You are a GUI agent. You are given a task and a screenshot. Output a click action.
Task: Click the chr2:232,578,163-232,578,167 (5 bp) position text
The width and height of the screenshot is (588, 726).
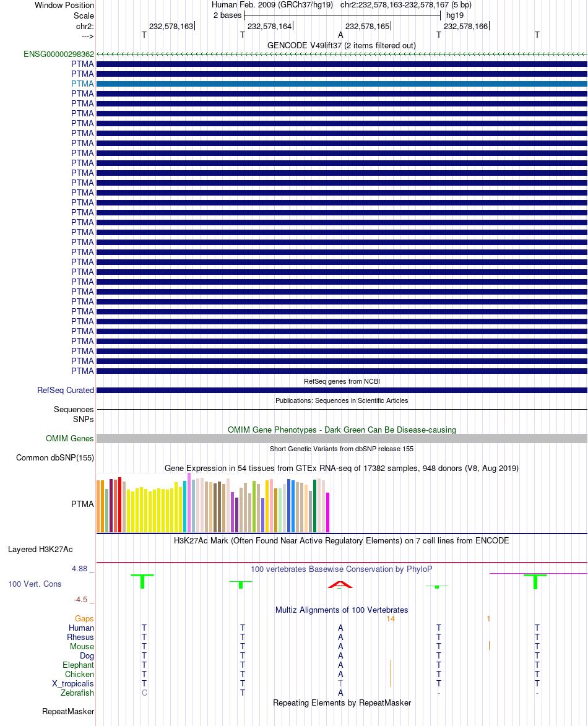[x=406, y=5]
